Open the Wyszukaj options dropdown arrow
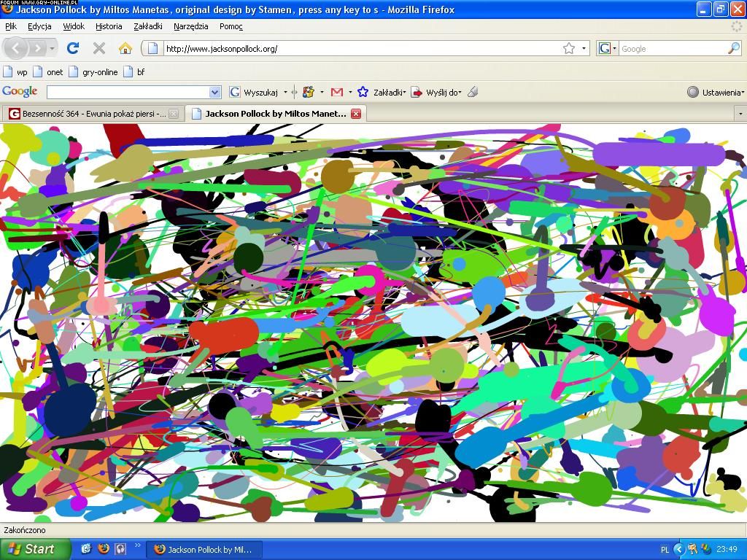This screenshot has width=747, height=560. pos(285,93)
